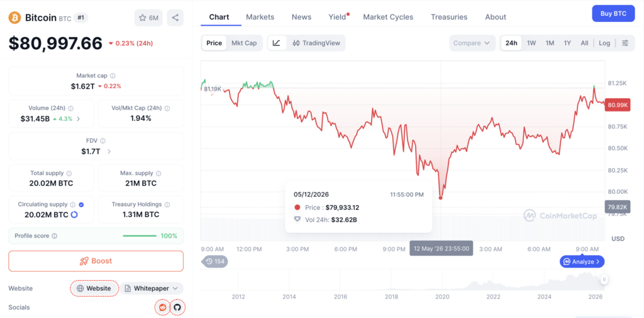Open the Market Cycles tab
Viewport: 644px width, 318px height.
[388, 17]
